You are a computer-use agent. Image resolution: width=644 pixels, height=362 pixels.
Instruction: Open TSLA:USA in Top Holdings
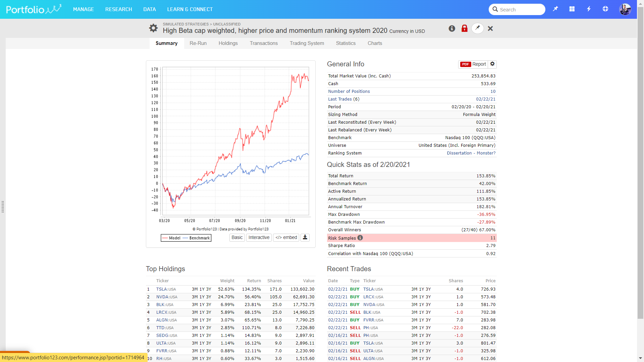coord(166,289)
